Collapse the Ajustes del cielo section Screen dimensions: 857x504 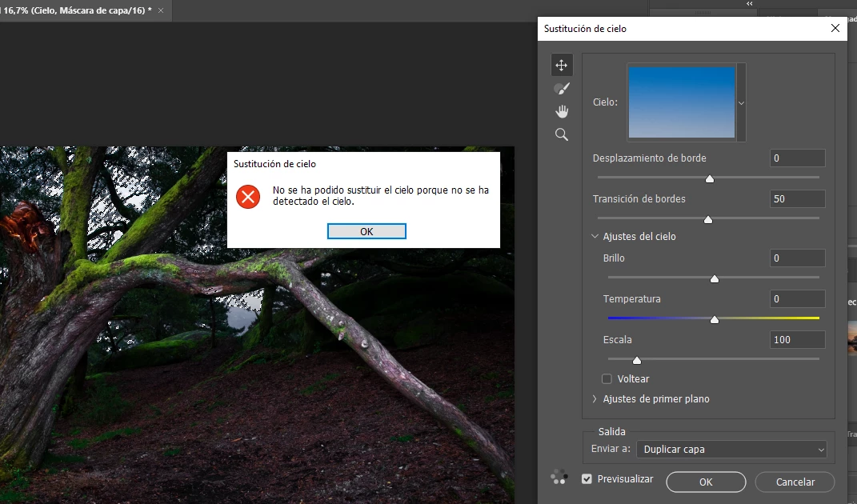point(595,236)
